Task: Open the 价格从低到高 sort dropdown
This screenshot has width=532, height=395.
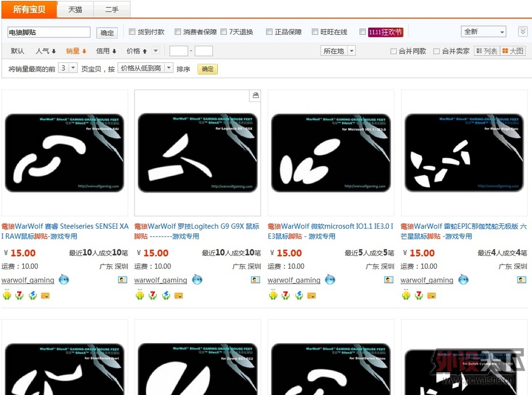Action: (x=145, y=68)
